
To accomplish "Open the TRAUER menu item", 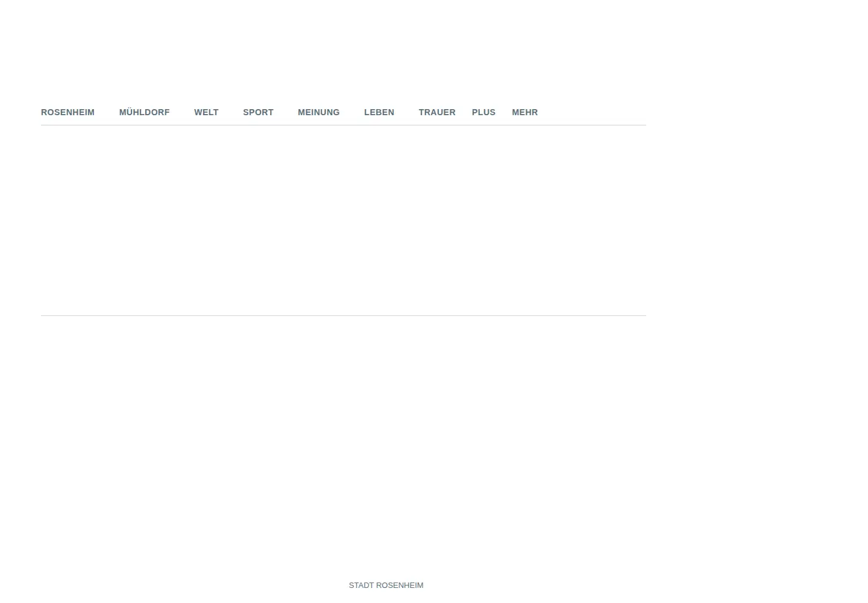I will tap(437, 112).
